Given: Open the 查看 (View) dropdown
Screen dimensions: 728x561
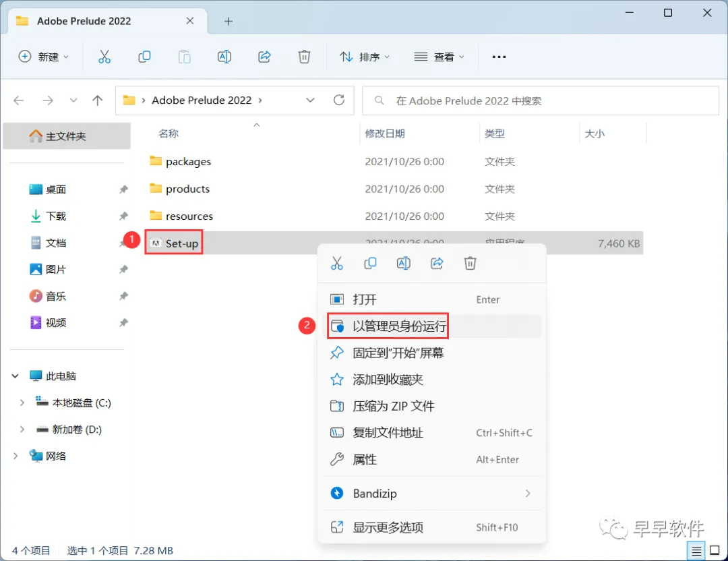Looking at the screenshot, I should point(439,57).
